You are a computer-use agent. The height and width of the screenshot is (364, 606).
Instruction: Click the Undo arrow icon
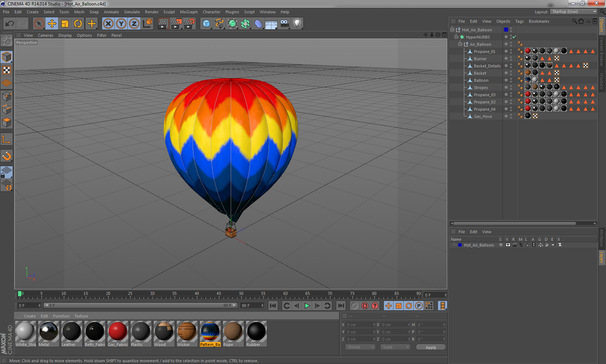pos(10,24)
